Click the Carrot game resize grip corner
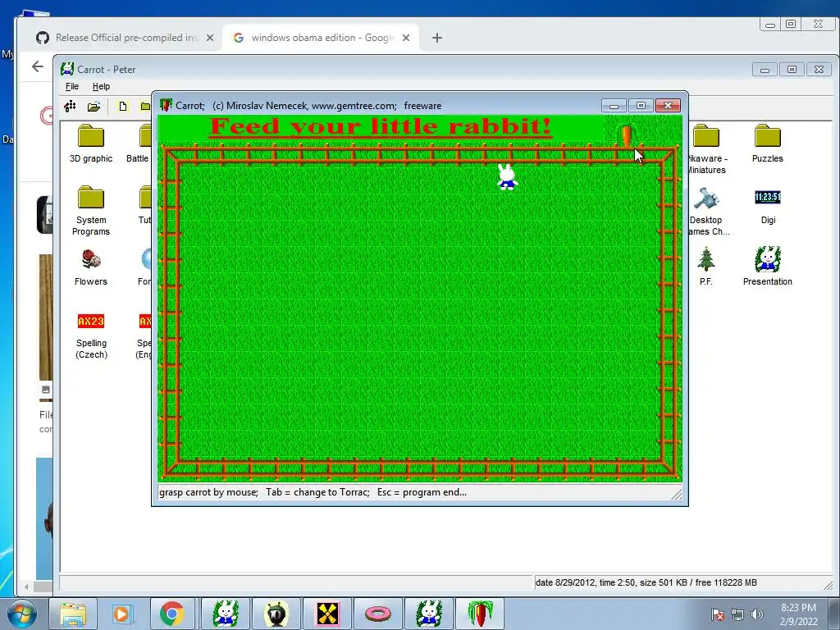Image resolution: width=840 pixels, height=630 pixels. [x=677, y=495]
